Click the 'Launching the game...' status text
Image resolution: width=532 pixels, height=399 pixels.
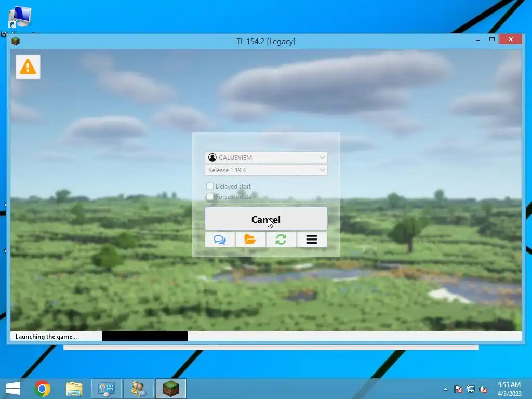(46, 337)
